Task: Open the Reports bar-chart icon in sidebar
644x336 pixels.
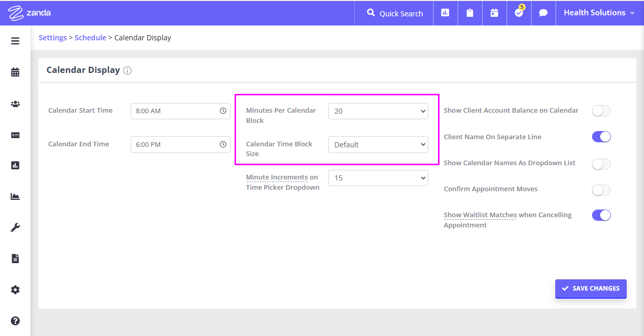Action: pyautogui.click(x=15, y=165)
